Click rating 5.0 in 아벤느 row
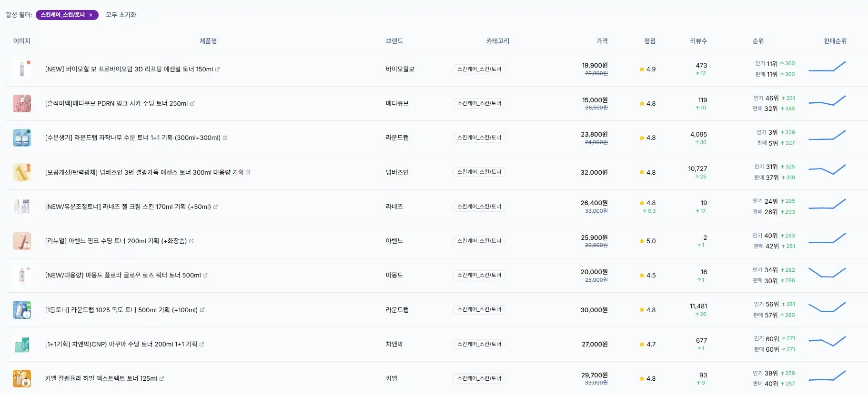This screenshot has height=395, width=868. tap(647, 241)
